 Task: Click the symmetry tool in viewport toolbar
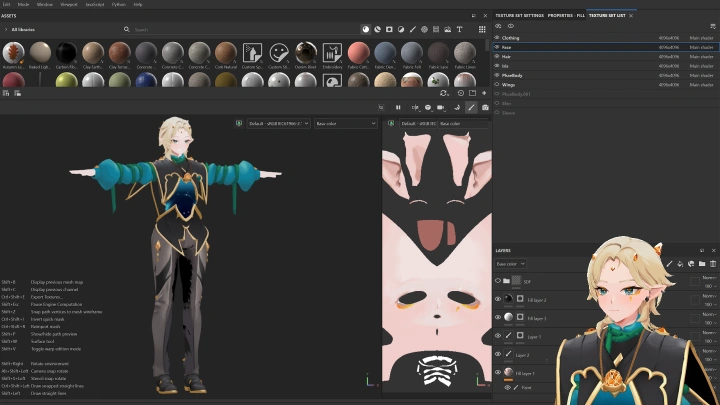pyautogui.click(x=415, y=107)
